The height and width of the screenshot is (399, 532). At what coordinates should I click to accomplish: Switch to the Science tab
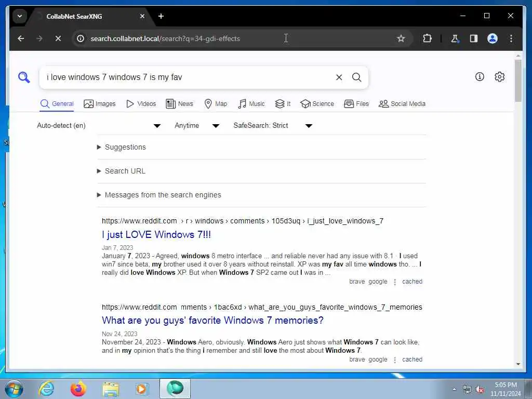point(317,104)
